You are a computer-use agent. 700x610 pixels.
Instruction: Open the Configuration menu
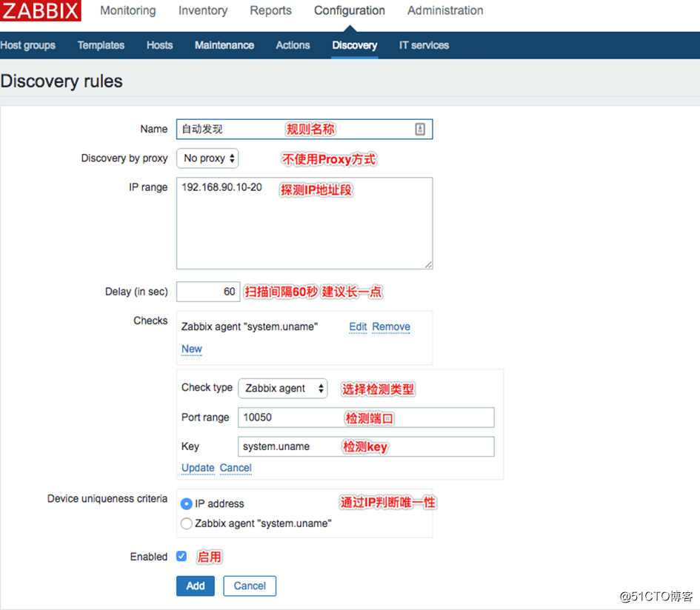pyautogui.click(x=349, y=10)
